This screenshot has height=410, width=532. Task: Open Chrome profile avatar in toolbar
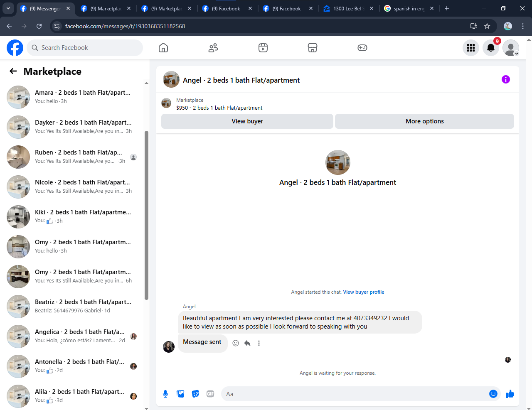click(508, 26)
